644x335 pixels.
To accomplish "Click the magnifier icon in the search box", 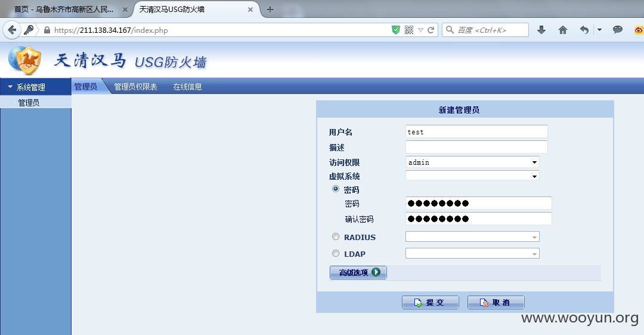I will [450, 30].
